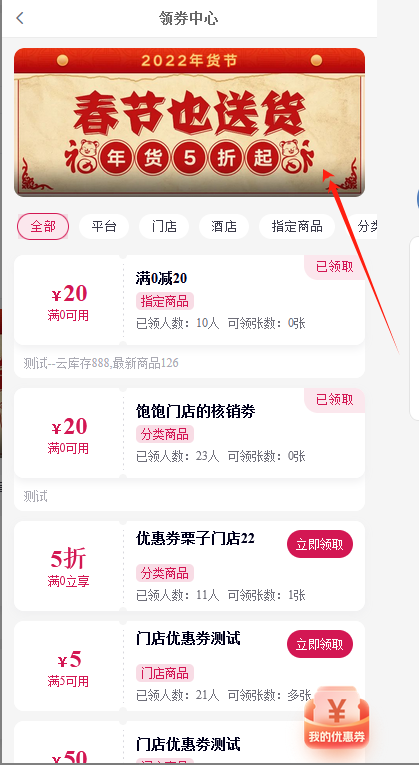The image size is (419, 765).
Task: Claim the 优惠券栗子门店22 coupon with 立即领取
Action: point(319,544)
